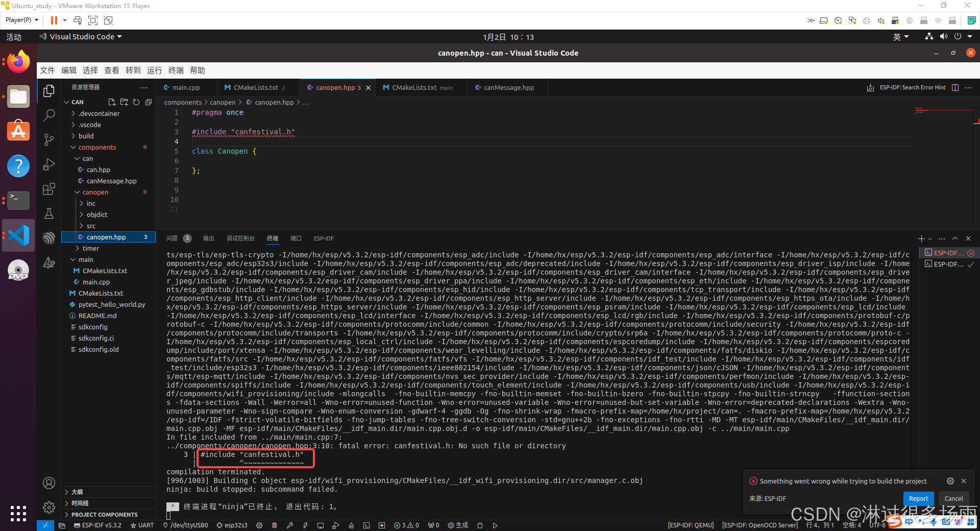Screen dimensions: 980x531
Task: Click the flame build-flash-monitor icon
Action: (x=351, y=525)
